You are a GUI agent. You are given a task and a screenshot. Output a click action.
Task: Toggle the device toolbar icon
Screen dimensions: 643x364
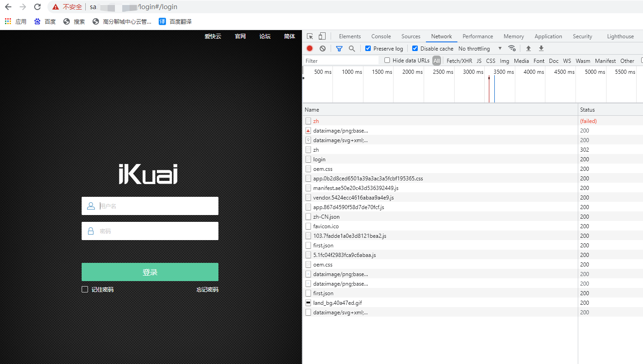pos(322,36)
